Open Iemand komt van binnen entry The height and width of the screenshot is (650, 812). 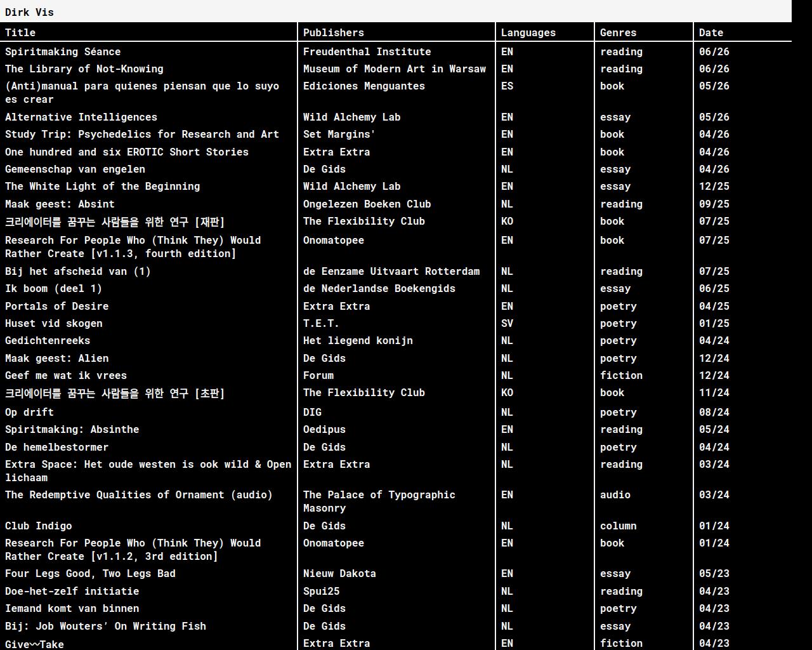72,608
